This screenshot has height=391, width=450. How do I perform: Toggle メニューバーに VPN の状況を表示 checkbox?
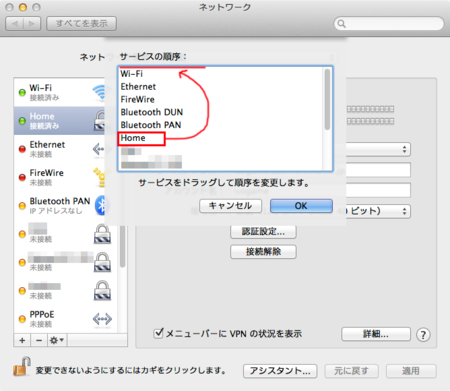coord(158,333)
